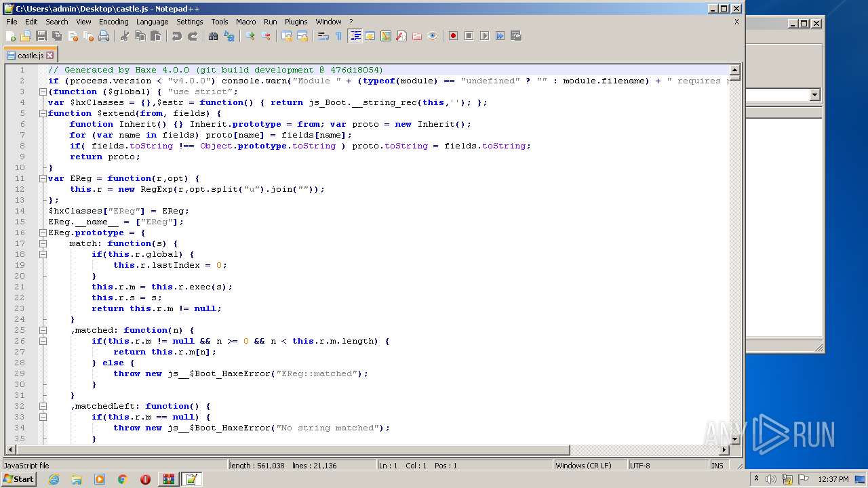Open dropdown in the background window

tap(815, 96)
